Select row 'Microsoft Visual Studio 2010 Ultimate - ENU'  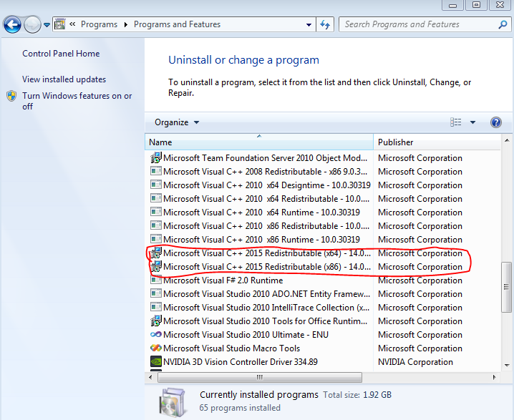point(323,335)
